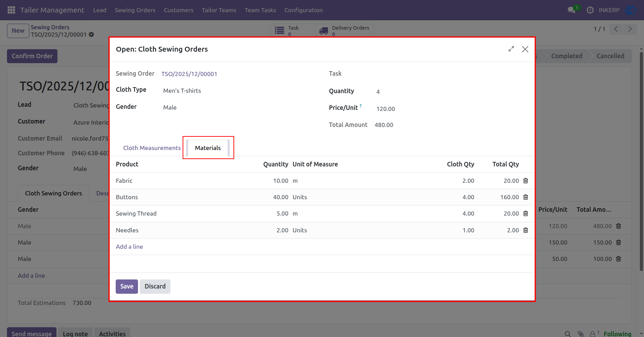The width and height of the screenshot is (644, 337).
Task: Delete the Sewing Thread material line
Action: point(526,214)
